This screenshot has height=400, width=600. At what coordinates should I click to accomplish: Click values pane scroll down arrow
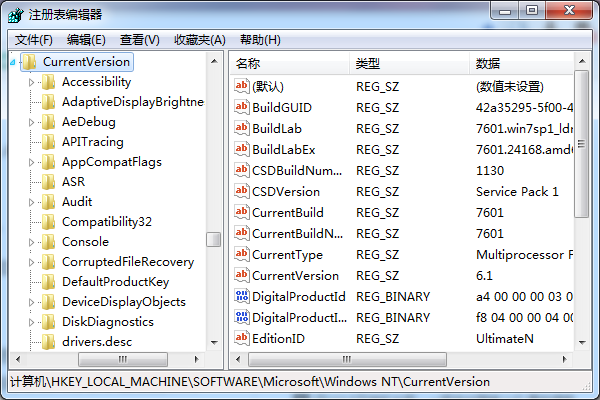[582, 343]
